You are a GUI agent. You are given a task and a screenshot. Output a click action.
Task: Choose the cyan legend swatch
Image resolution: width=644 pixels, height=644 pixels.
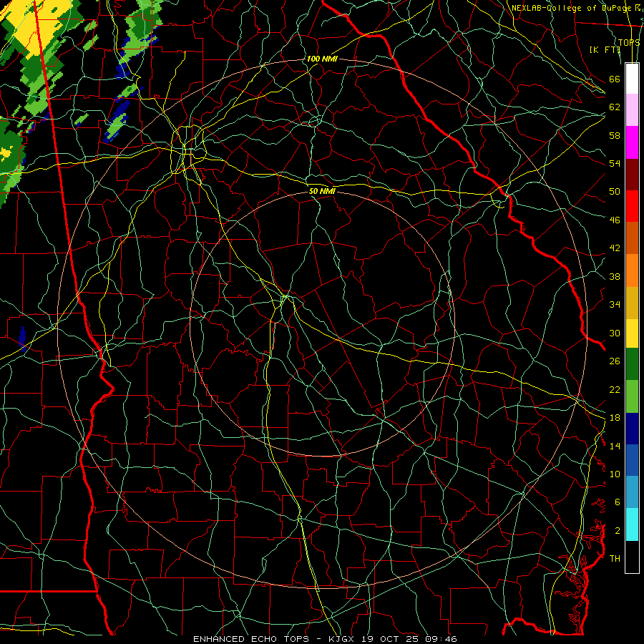pyautogui.click(x=632, y=525)
